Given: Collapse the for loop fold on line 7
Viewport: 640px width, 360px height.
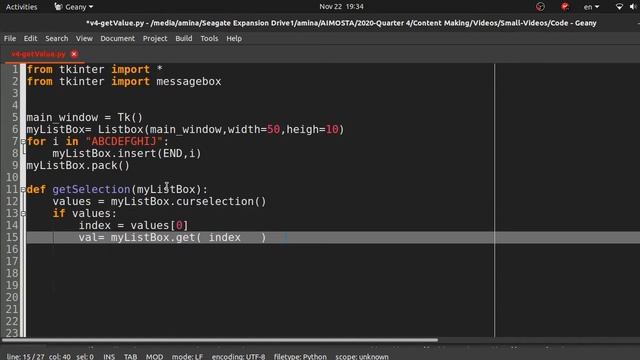Looking at the screenshot, I should pos(23,142).
